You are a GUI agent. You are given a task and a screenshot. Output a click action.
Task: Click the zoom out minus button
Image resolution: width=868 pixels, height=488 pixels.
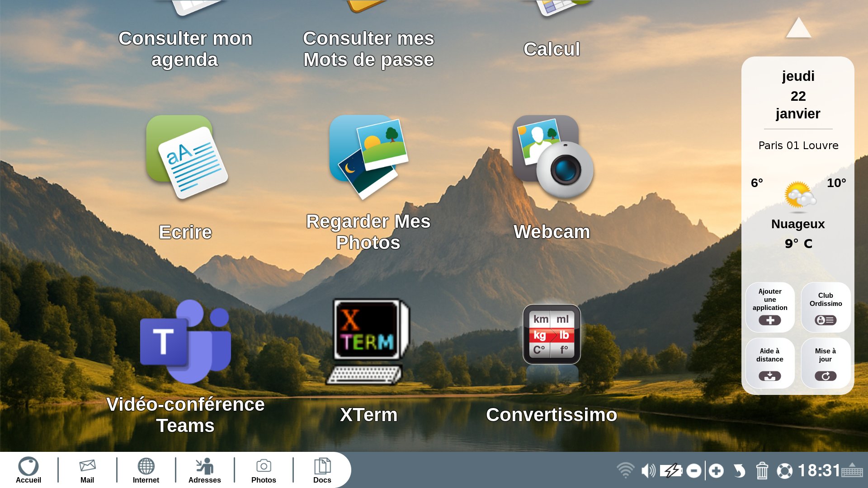[693, 471]
